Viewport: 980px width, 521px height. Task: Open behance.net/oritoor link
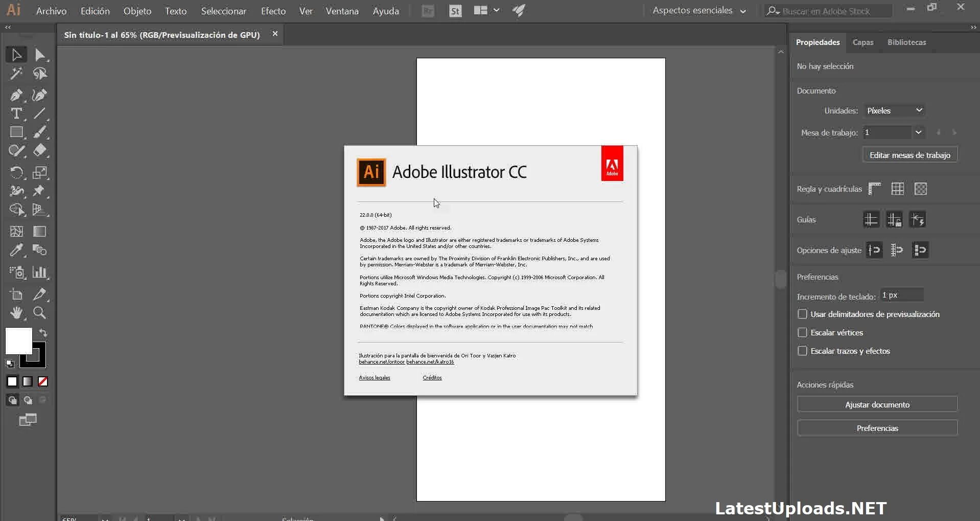coord(382,362)
